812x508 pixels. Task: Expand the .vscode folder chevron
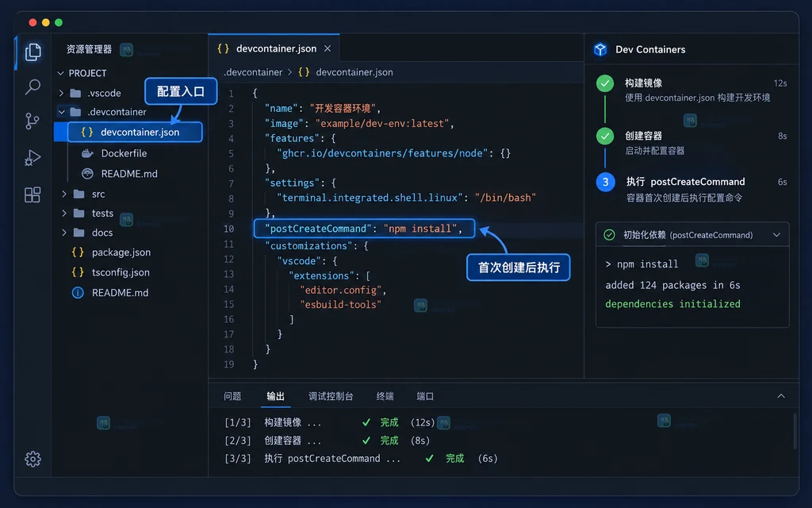coord(61,94)
